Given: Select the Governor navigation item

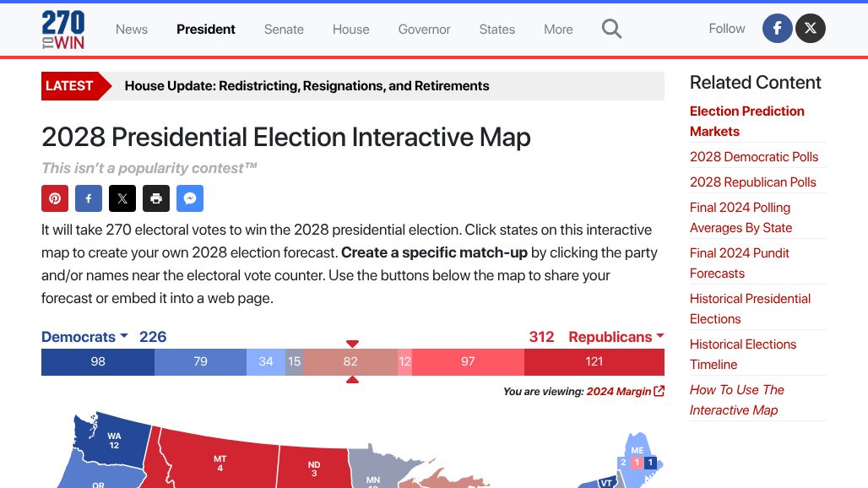Looking at the screenshot, I should point(424,29).
